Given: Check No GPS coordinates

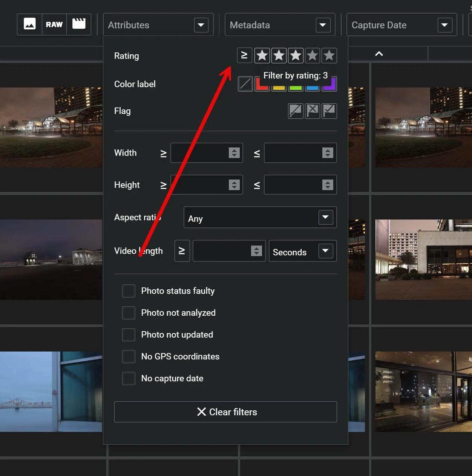Looking at the screenshot, I should tap(129, 356).
